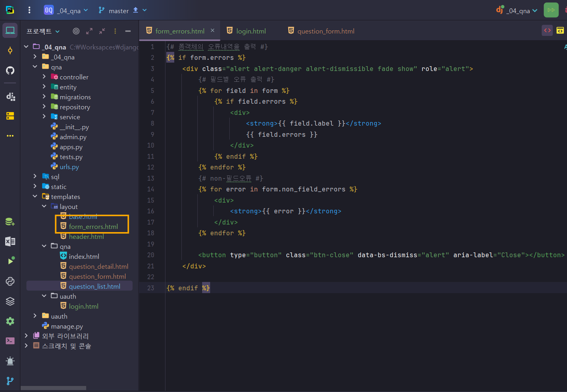Expand the service folder
The height and width of the screenshot is (392, 567).
click(44, 116)
